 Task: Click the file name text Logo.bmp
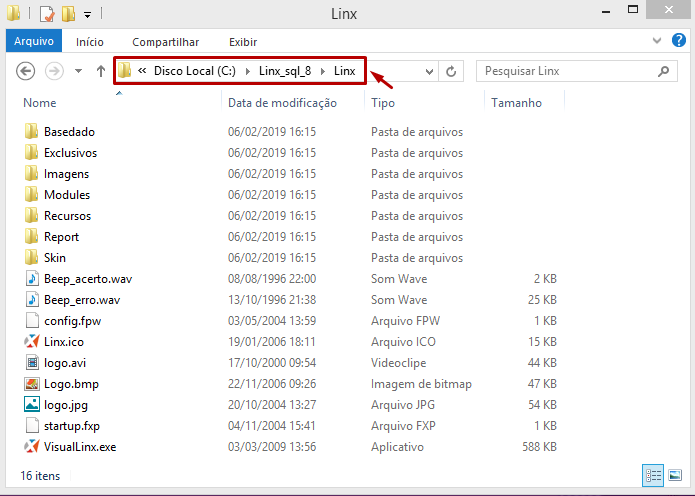pyautogui.click(x=71, y=384)
